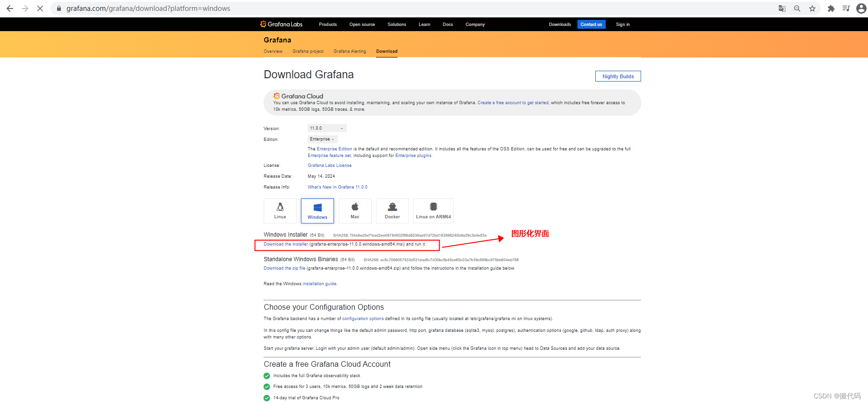
Task: Click the Grafana Labs logo
Action: pyautogui.click(x=281, y=24)
